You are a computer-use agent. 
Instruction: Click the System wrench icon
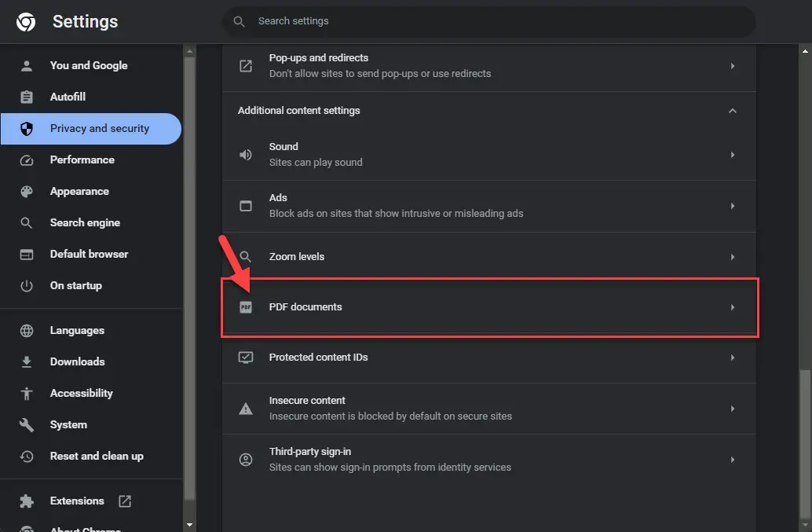click(27, 425)
